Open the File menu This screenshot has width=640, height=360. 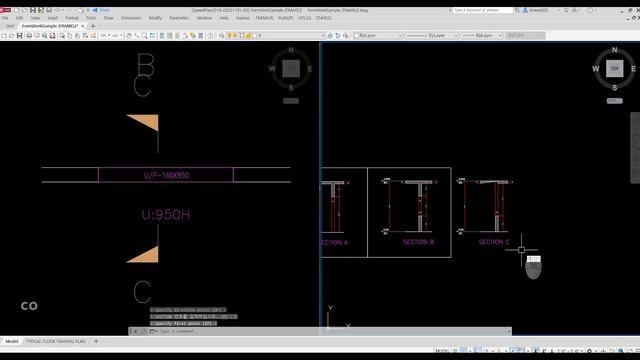click(x=5, y=18)
